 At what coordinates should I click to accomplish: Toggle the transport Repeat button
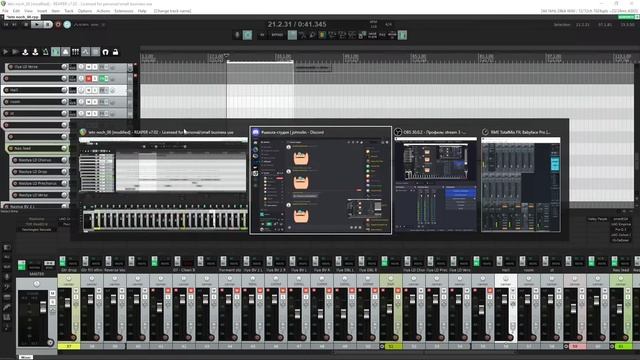67,24
